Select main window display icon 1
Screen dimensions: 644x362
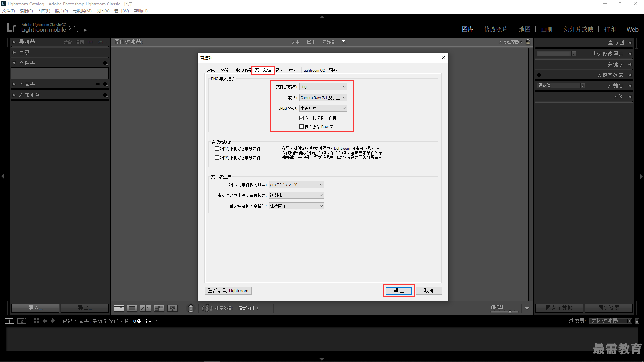pyautogui.click(x=10, y=321)
